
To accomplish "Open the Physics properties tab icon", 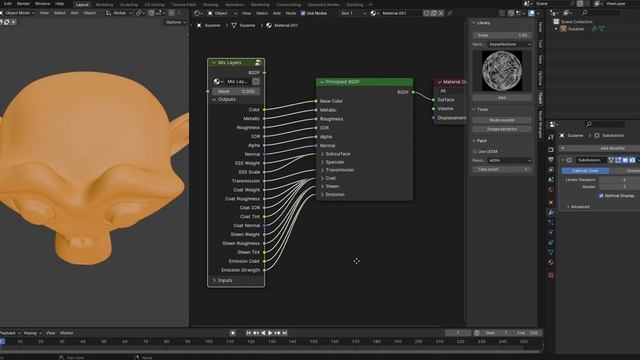I will click(551, 232).
